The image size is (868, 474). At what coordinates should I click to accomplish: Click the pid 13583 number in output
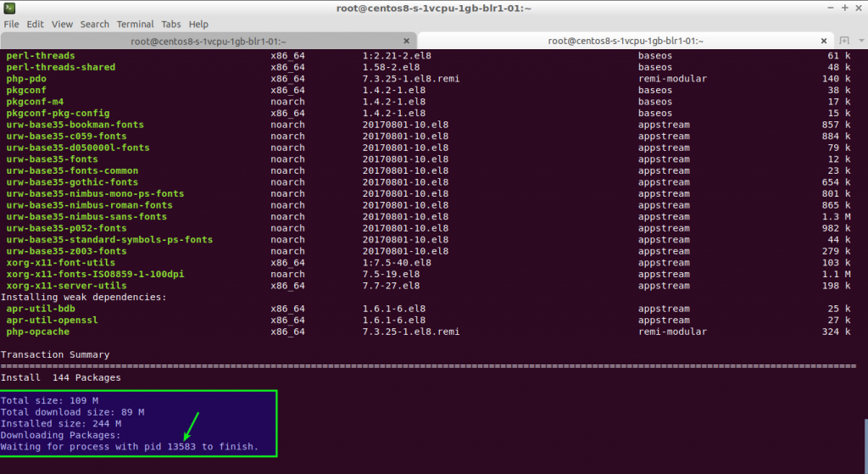181,446
